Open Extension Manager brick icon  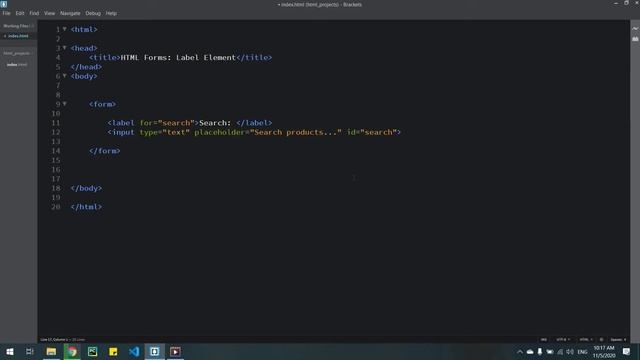(x=635, y=39)
